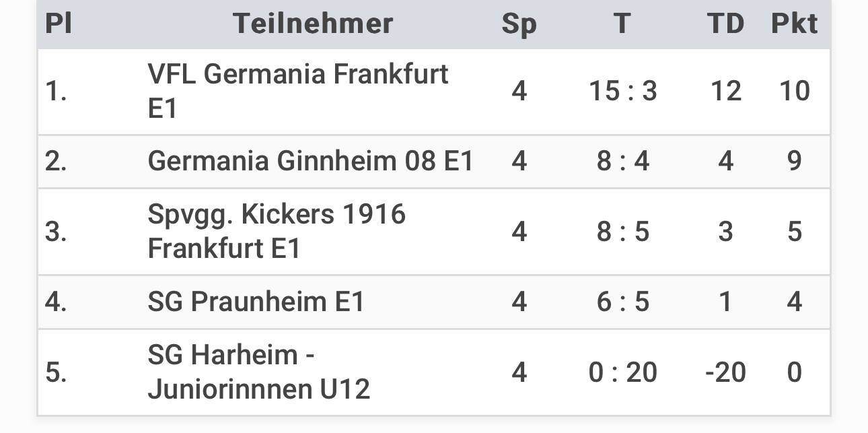This screenshot has height=433, width=868.
Task: Click the -20 goal difference cell
Action: (x=725, y=372)
